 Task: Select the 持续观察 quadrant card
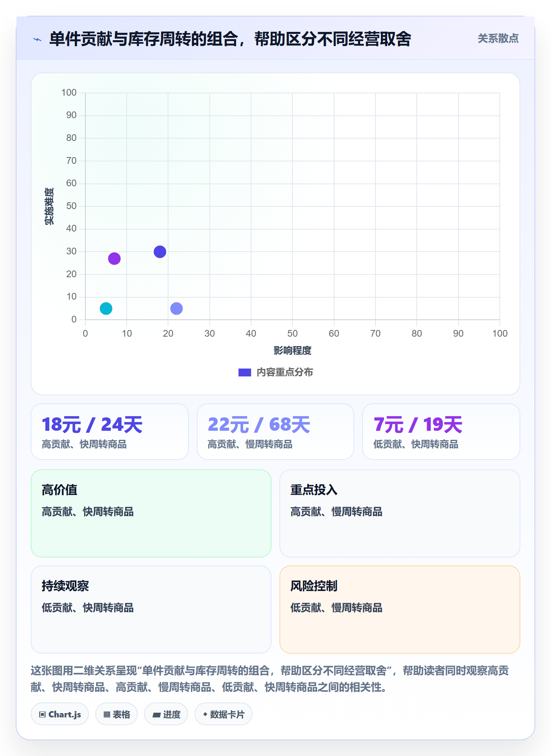pos(151,610)
